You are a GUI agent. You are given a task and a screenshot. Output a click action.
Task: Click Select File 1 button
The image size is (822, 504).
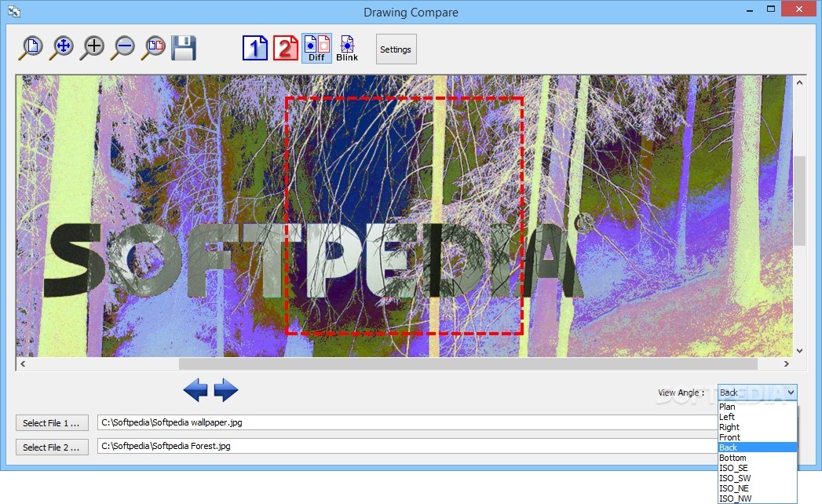pos(52,422)
